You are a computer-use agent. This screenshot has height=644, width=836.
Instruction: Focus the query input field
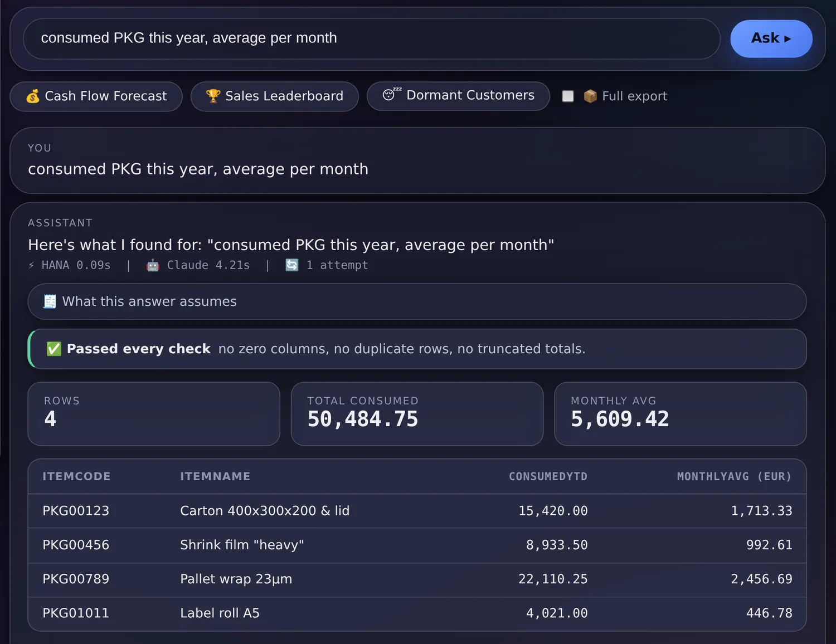[372, 38]
